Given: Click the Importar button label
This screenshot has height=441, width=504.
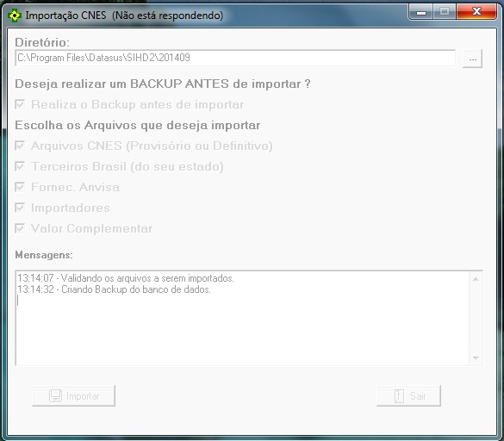Looking at the screenshot, I should coord(83,396).
